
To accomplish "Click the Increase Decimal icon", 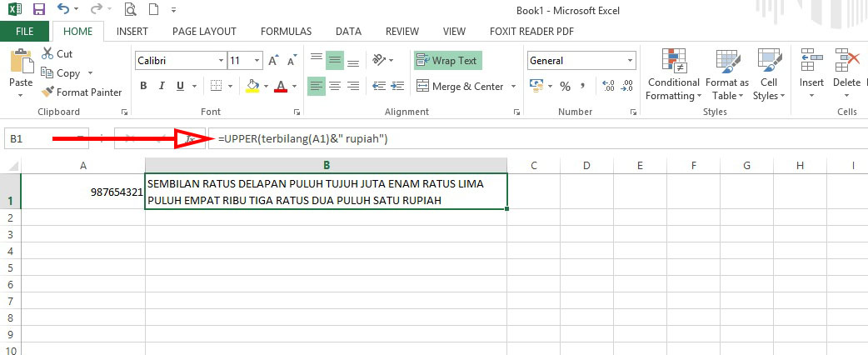I will pos(609,86).
